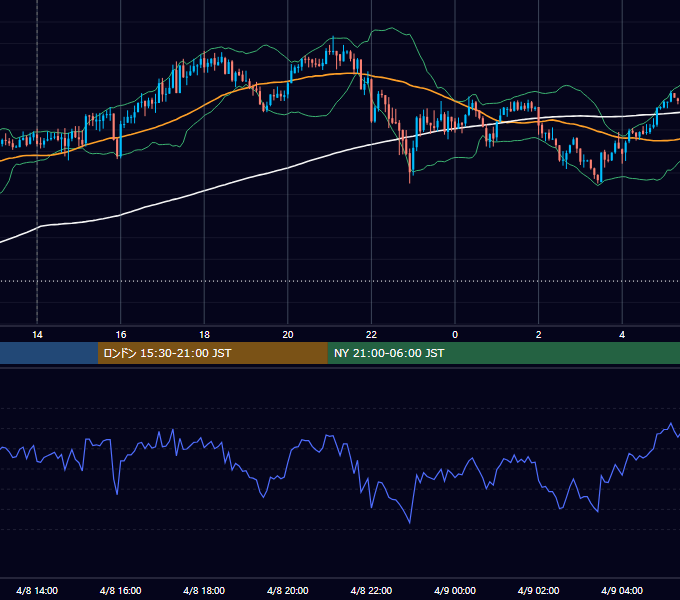Click the 0 hour label on price chart axis
Screen dimensions: 680x600
[x=455, y=335]
